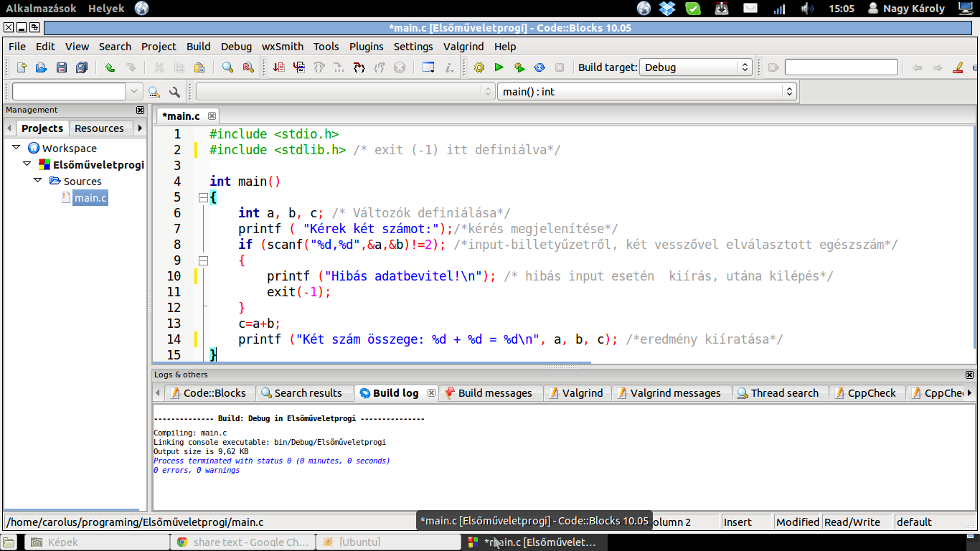Select main.c in the project tree
Image resolution: width=980 pixels, height=551 pixels.
pyautogui.click(x=90, y=197)
